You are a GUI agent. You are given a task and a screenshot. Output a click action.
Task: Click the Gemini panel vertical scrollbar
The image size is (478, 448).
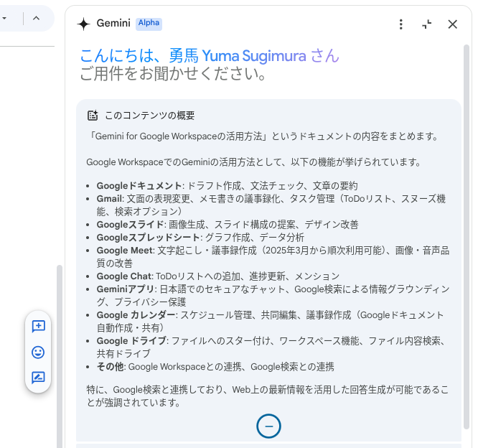coord(467,237)
